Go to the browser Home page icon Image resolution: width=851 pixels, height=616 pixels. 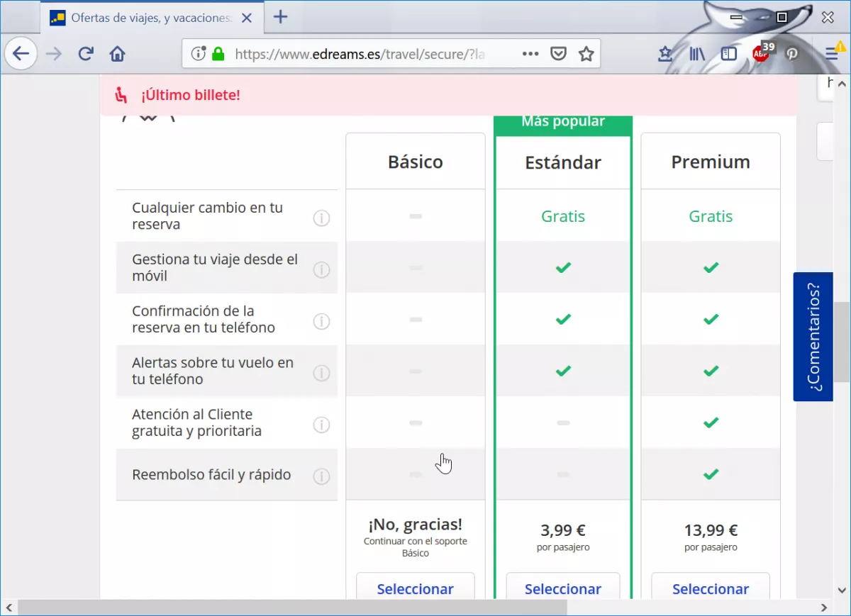coord(118,54)
